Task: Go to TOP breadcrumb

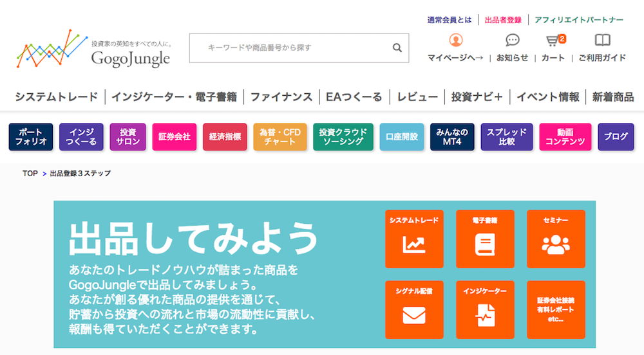Action: [30, 174]
